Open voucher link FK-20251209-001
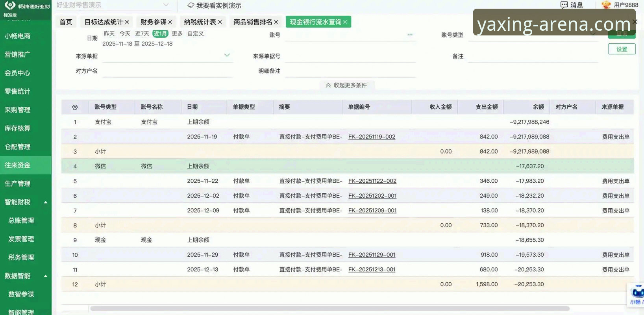 pyautogui.click(x=372, y=211)
